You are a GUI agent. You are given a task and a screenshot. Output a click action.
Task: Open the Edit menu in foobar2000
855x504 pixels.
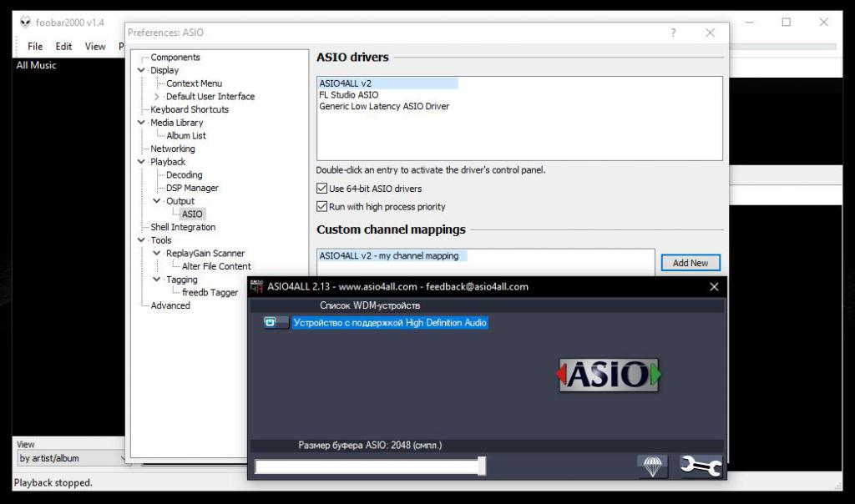63,47
